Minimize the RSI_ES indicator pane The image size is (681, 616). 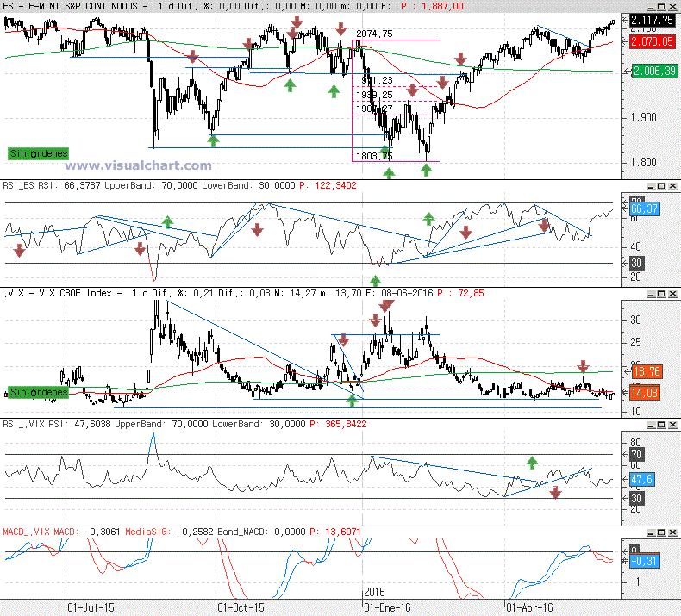[650, 186]
